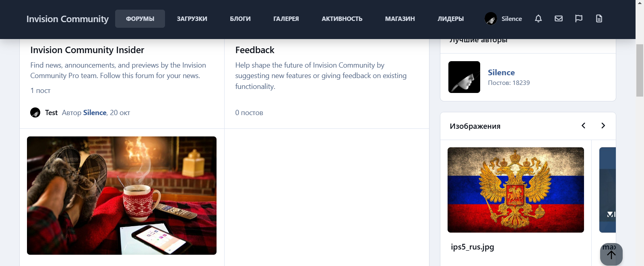The width and height of the screenshot is (644, 266).
Task: Show previous images with left chevron
Action: 583,126
